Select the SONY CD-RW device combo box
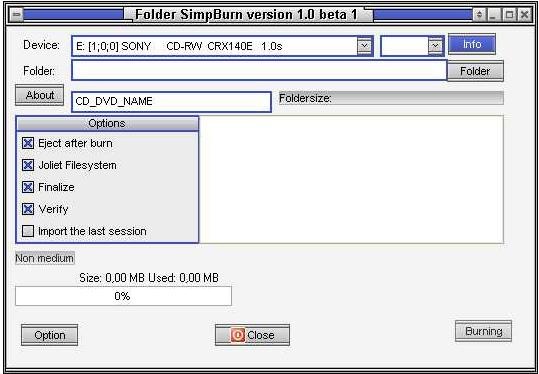This screenshot has width=539, height=374. pyautogui.click(x=222, y=46)
